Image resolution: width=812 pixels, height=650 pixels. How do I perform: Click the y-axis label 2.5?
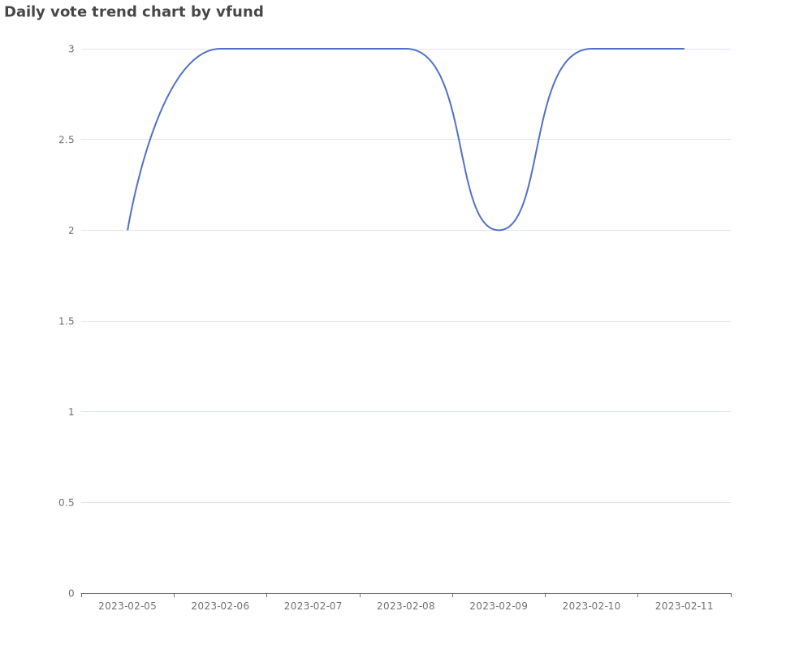67,140
